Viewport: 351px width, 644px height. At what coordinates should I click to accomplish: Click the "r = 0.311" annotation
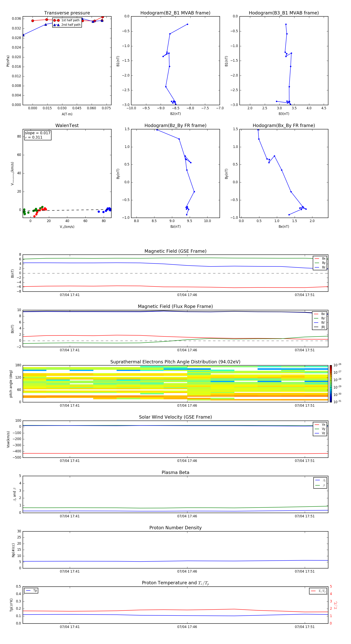click(34, 137)
